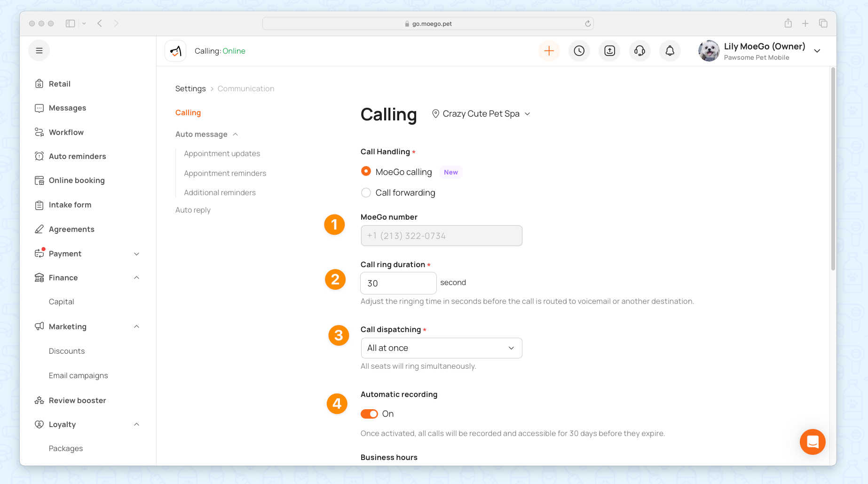
Task: Open the clock history icon
Action: pyautogui.click(x=579, y=51)
